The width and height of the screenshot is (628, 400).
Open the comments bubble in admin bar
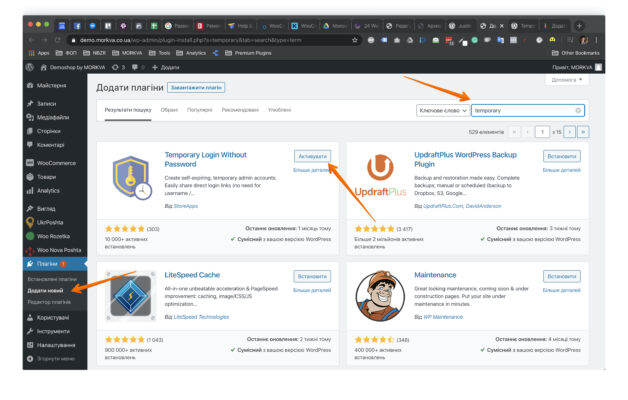pyautogui.click(x=138, y=67)
